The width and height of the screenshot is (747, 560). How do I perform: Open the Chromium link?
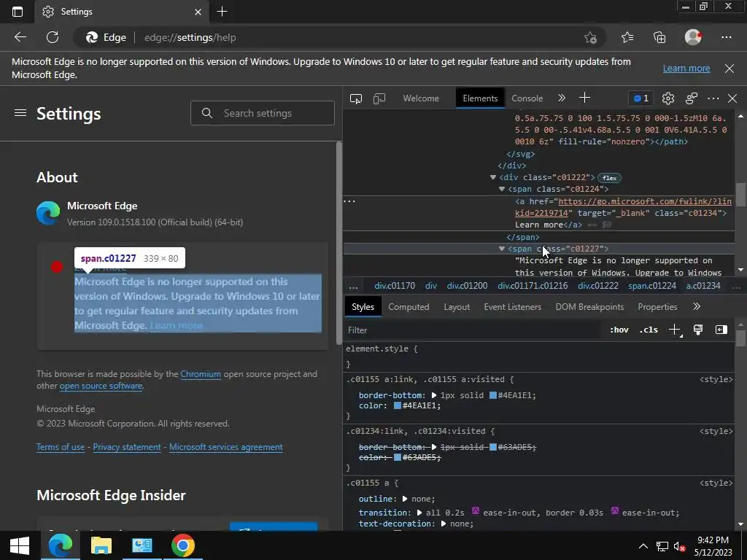click(x=201, y=374)
